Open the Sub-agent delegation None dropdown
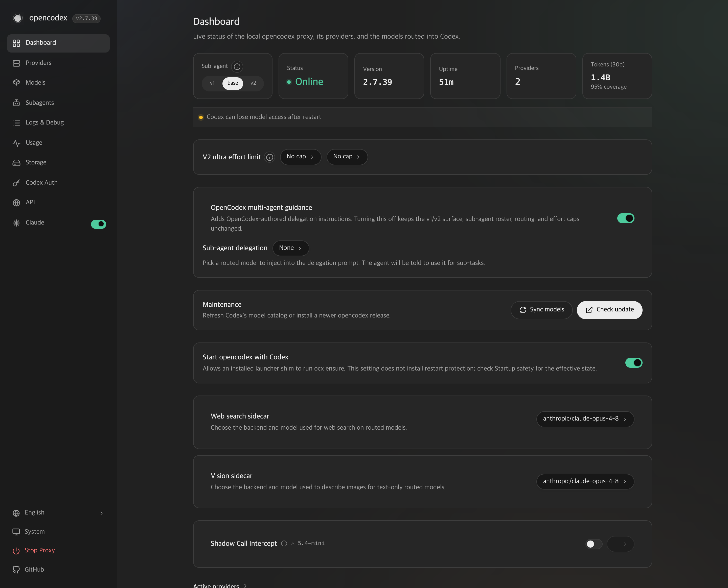 pyautogui.click(x=290, y=248)
